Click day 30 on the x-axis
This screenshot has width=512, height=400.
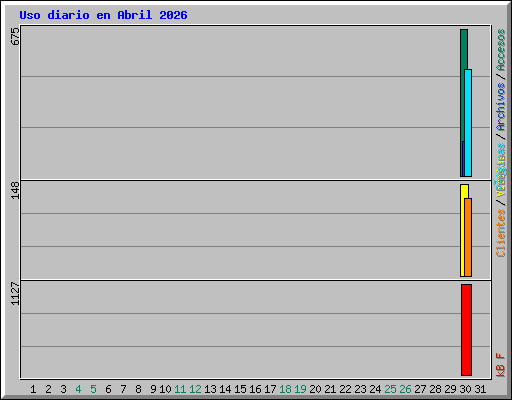coord(465,389)
